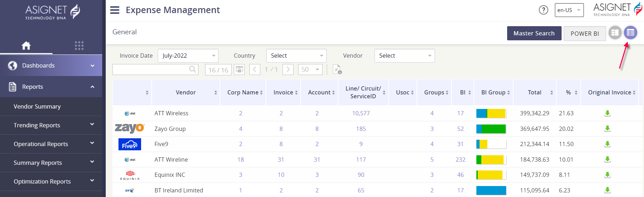Click the POWER BI button
The width and height of the screenshot is (644, 197).
click(x=585, y=34)
